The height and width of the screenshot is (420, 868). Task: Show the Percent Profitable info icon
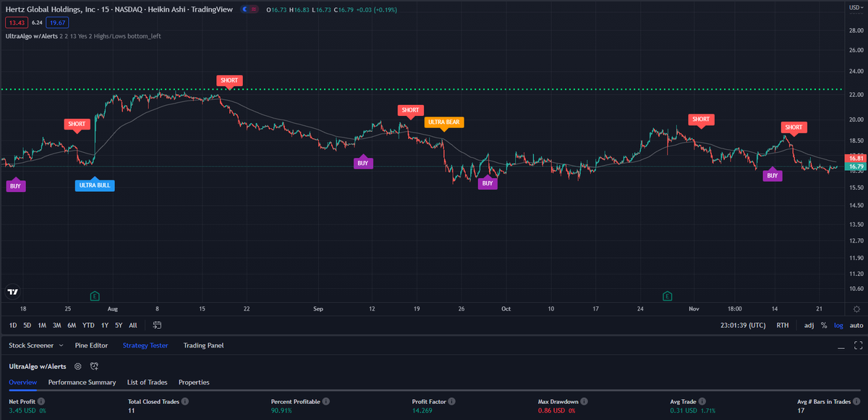click(326, 400)
